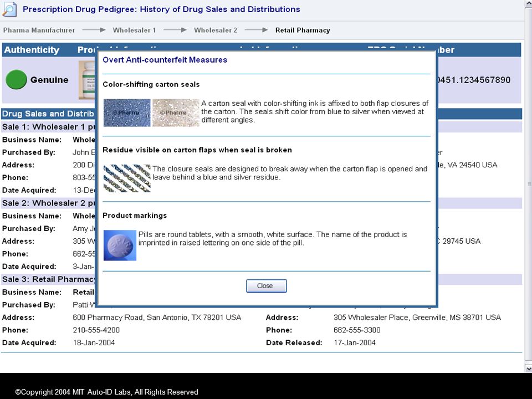
Task: Click the Prescription Drug Pedigree page title
Action: (161, 9)
